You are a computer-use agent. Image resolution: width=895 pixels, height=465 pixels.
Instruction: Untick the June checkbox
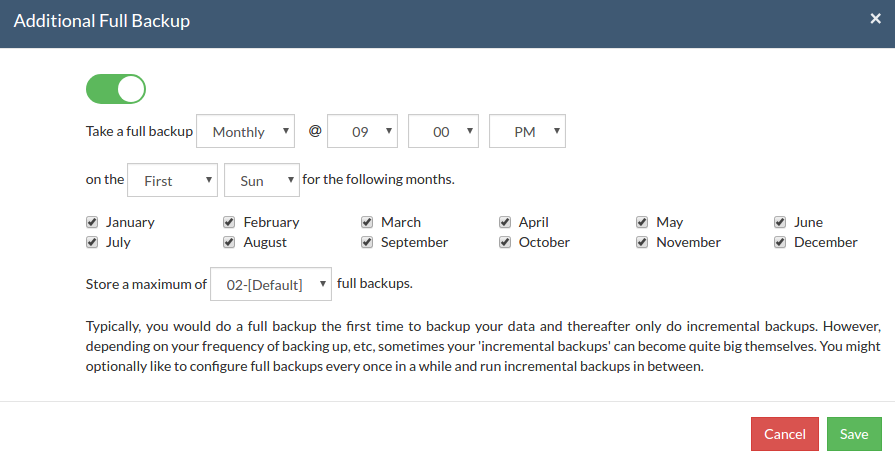pyautogui.click(x=780, y=222)
